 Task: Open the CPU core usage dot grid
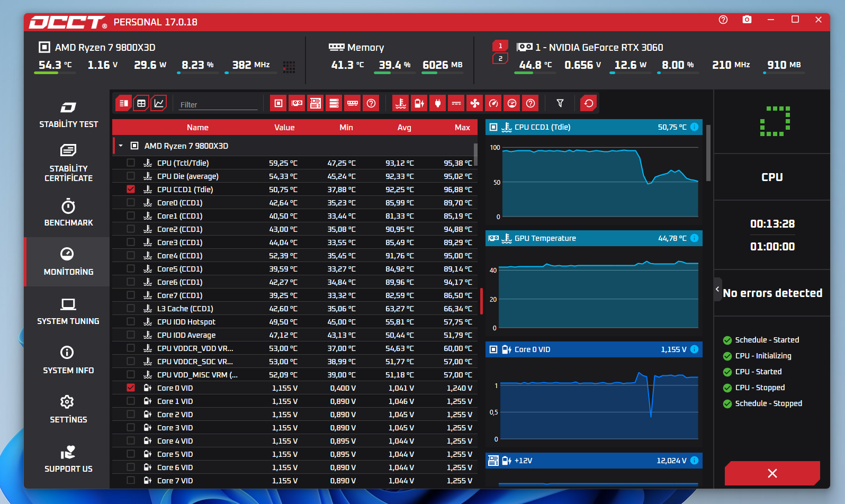coord(289,67)
